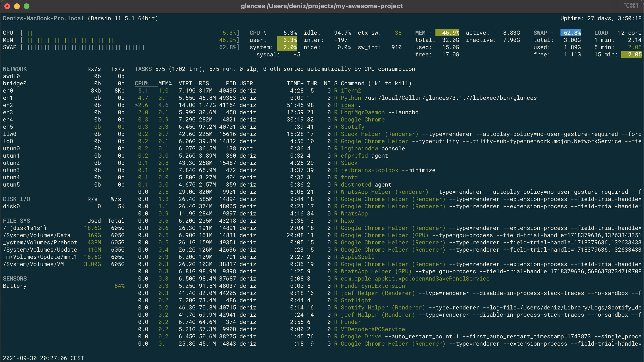Click the Battery 84% sensor value
Viewport: 644px width, 362px height.
(x=119, y=286)
